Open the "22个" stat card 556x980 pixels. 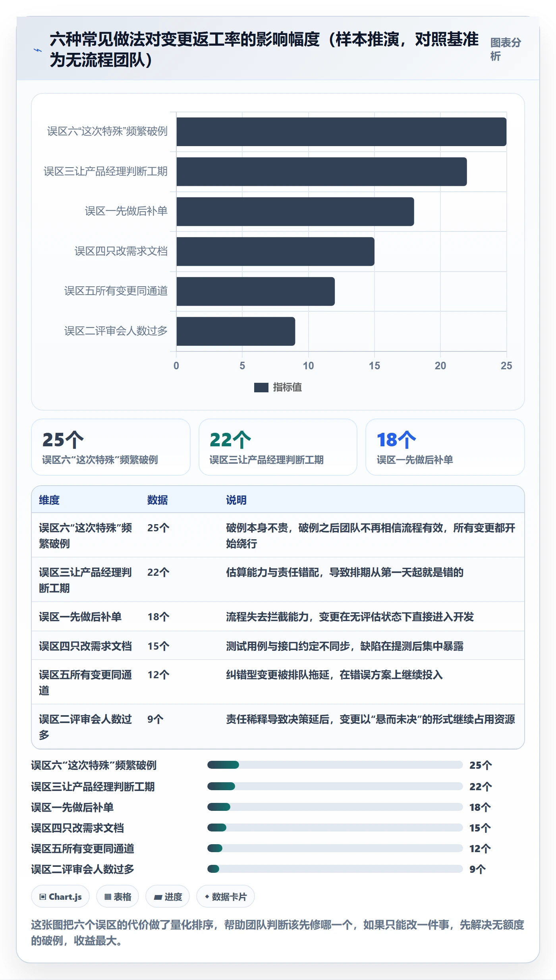pyautogui.click(x=278, y=447)
